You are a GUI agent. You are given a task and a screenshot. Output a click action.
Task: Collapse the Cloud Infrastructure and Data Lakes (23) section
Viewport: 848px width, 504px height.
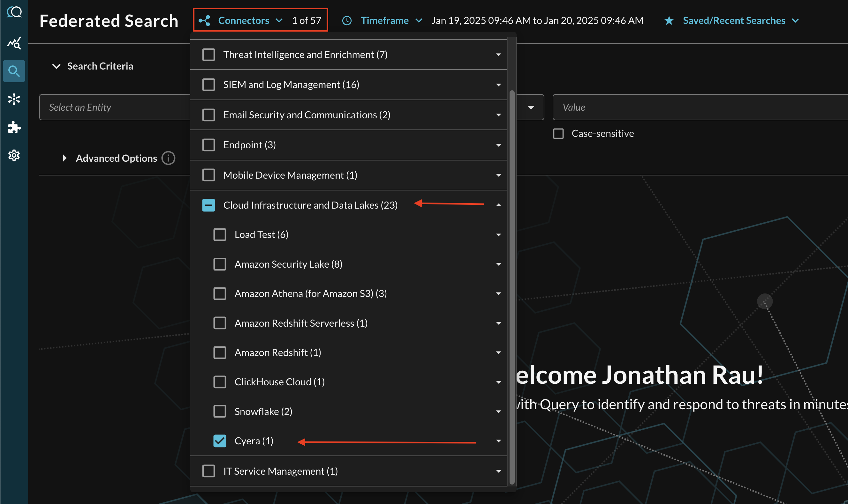(x=498, y=204)
